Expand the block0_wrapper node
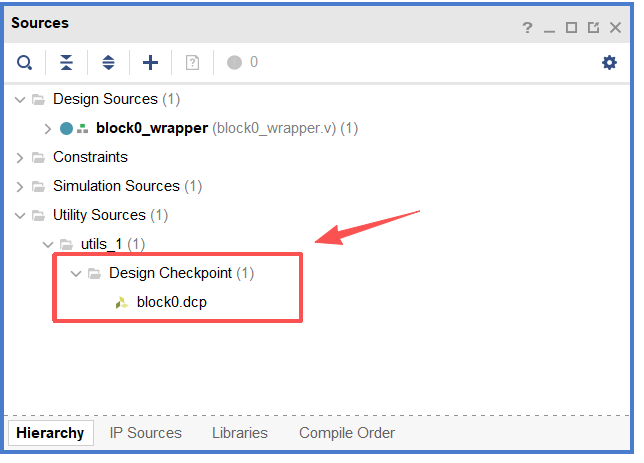This screenshot has width=644, height=463. click(48, 129)
